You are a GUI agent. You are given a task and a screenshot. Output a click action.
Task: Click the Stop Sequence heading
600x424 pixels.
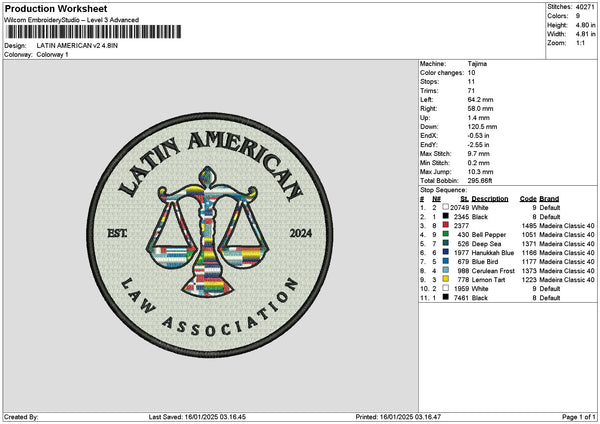pos(443,190)
